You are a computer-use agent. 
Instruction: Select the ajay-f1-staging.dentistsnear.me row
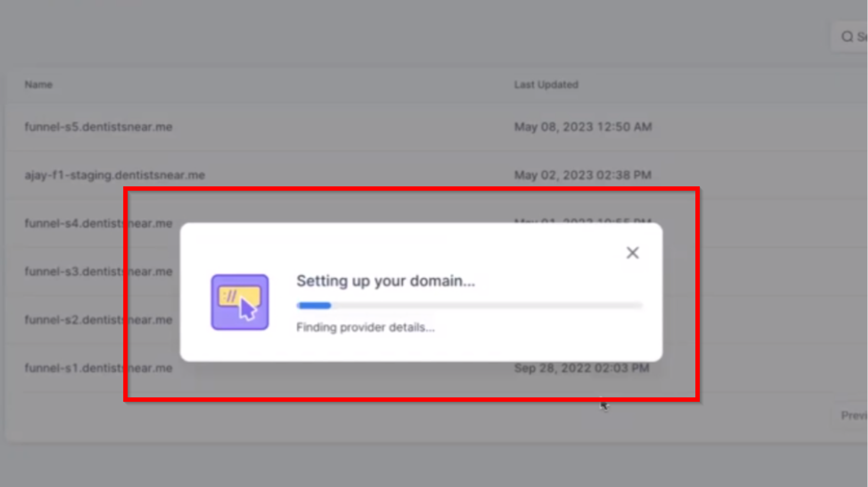[x=437, y=175]
